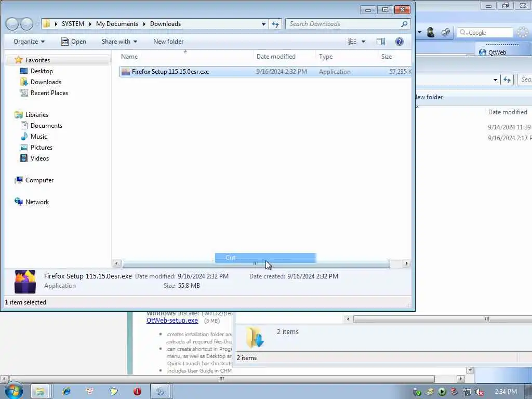Screen dimensions: 532x399
Task: Click the taskbar clock showing 2:34 PM
Action: pyautogui.click(x=506, y=392)
